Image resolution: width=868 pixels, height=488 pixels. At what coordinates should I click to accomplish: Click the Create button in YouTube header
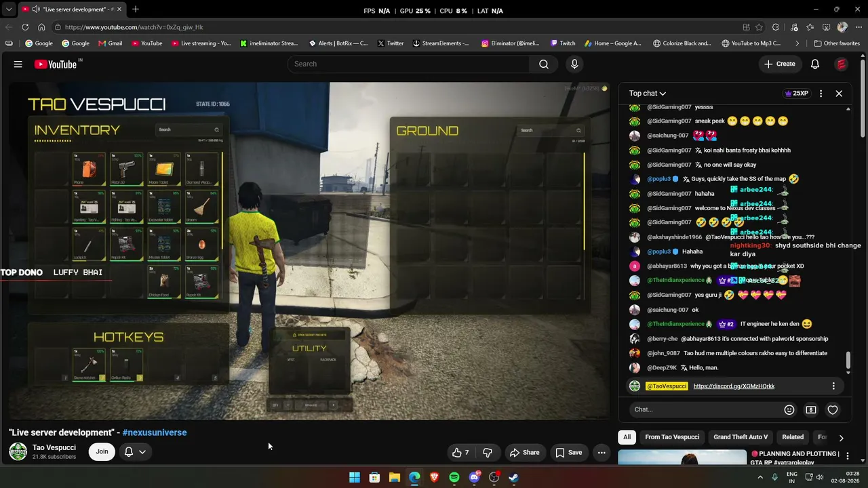pyautogui.click(x=779, y=64)
